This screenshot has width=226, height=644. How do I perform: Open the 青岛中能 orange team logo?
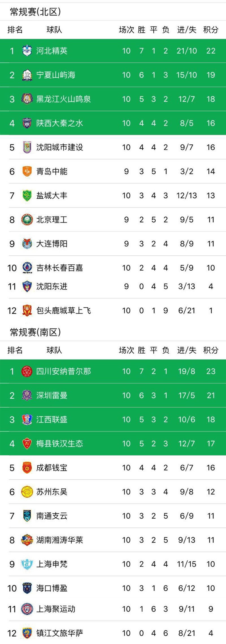27,171
